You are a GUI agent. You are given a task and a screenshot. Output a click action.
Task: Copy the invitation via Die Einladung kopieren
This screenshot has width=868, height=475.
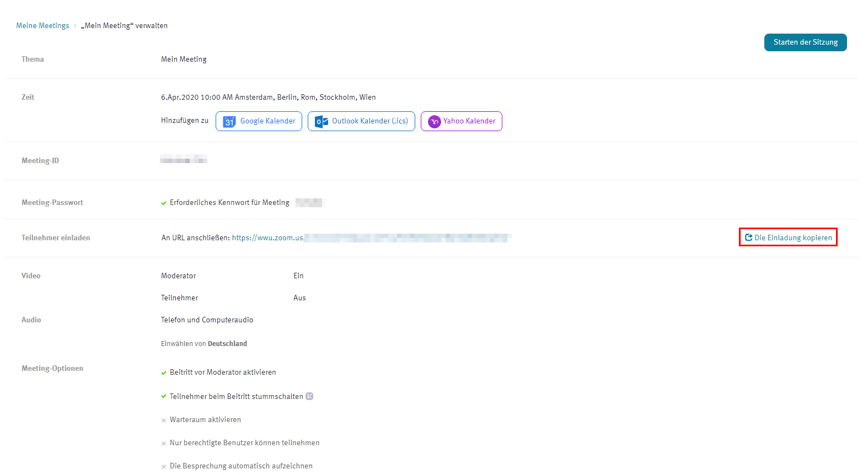coord(789,237)
